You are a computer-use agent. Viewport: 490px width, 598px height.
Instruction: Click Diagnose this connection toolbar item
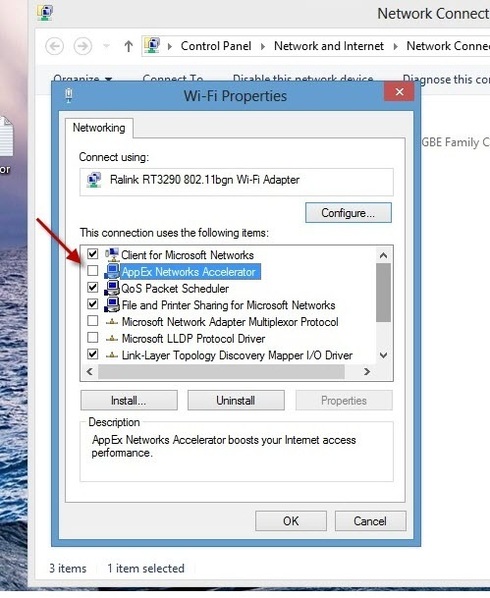[446, 79]
